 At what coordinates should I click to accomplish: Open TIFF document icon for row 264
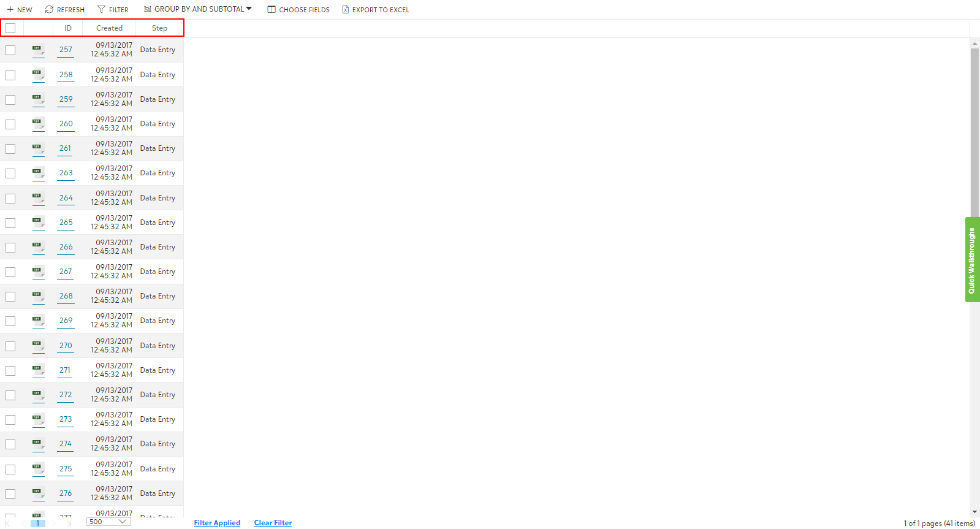[38, 198]
